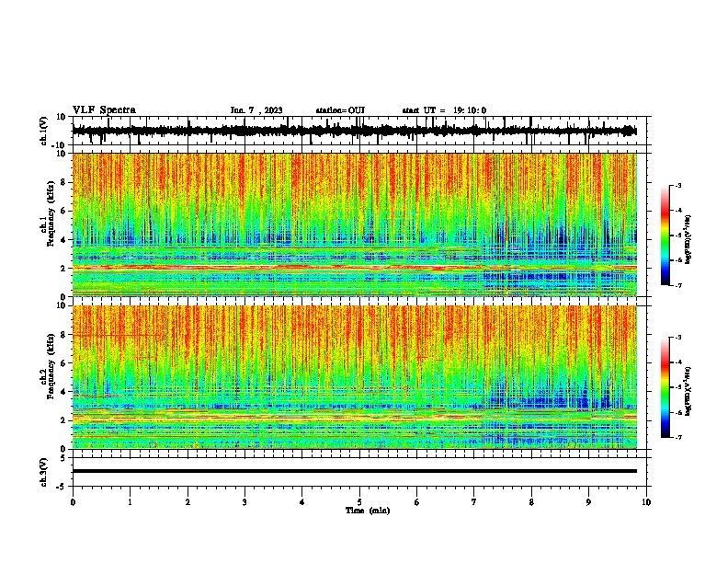Click the -3 label on ch.2 colorbar

tap(677, 338)
